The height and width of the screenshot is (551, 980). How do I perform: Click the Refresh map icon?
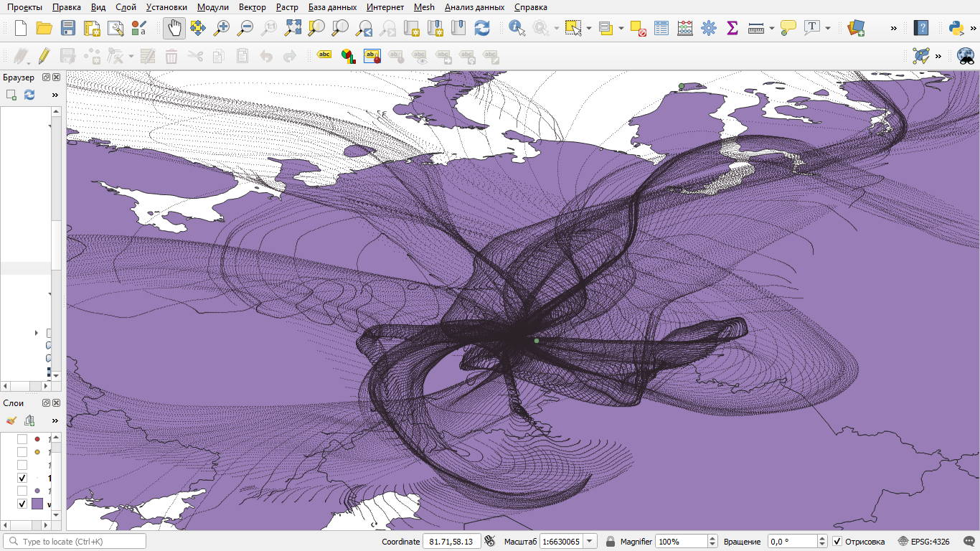(x=482, y=28)
